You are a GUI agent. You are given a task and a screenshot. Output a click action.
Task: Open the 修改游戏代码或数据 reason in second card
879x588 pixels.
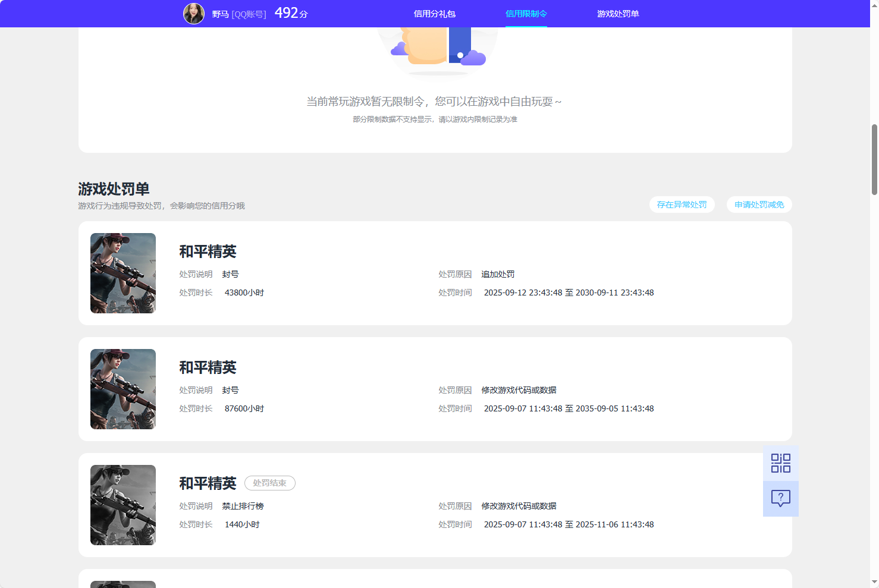[518, 390]
